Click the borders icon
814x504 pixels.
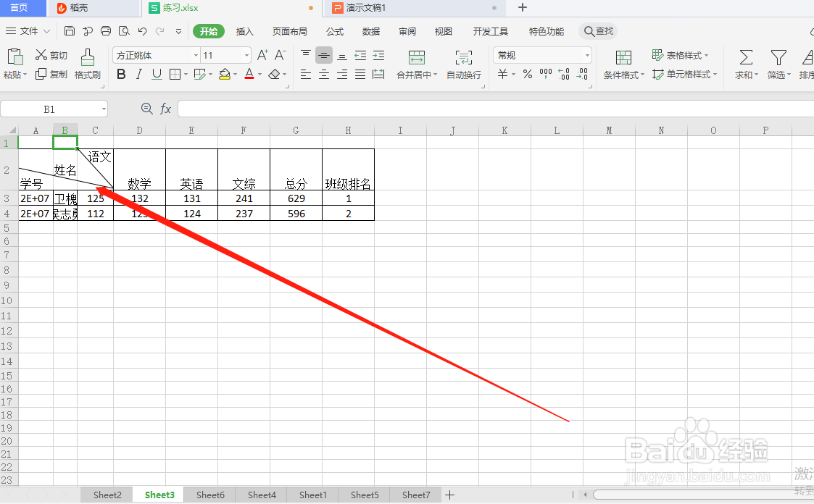[x=175, y=74]
